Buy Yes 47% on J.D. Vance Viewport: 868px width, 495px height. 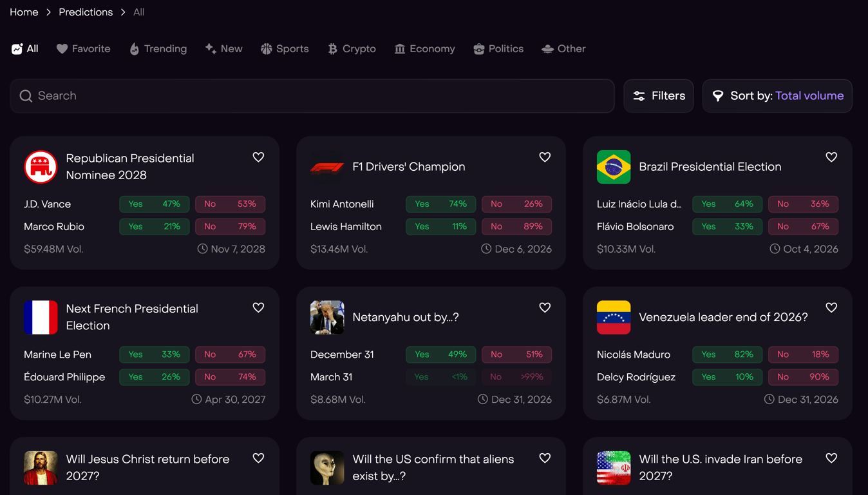155,204
